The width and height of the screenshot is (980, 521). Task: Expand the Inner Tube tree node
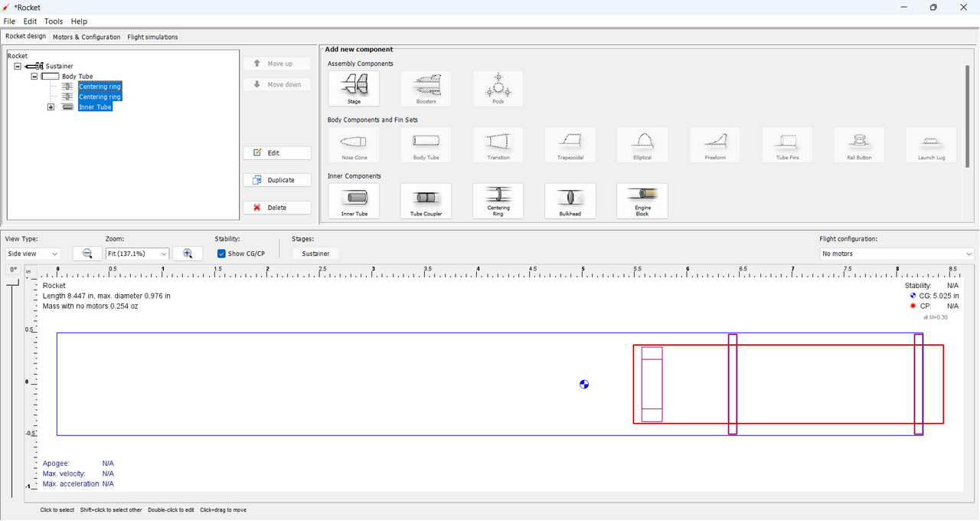51,107
